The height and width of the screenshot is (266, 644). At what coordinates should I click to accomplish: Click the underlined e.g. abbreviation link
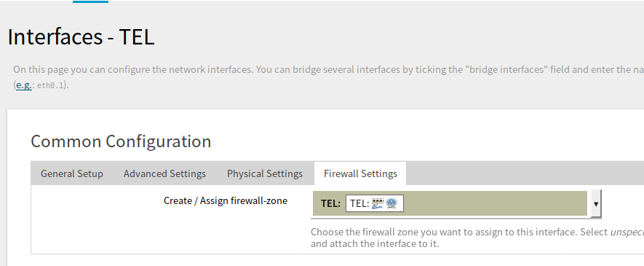coord(23,85)
